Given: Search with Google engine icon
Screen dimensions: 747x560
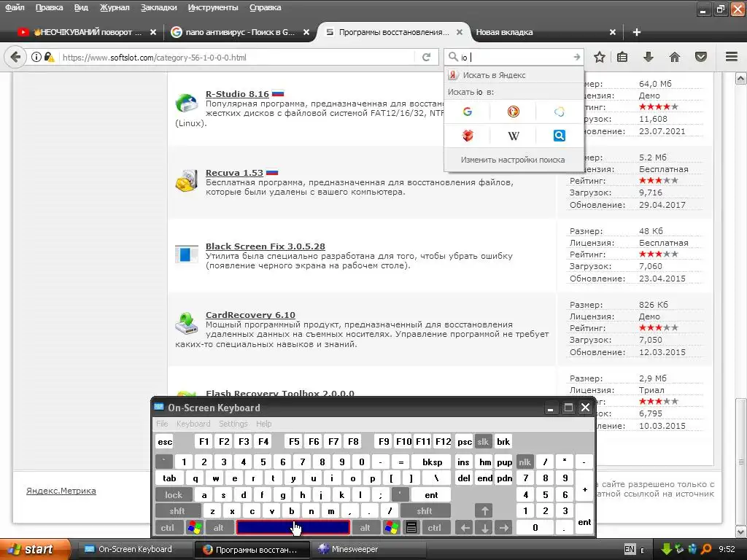Looking at the screenshot, I should coord(468,112).
